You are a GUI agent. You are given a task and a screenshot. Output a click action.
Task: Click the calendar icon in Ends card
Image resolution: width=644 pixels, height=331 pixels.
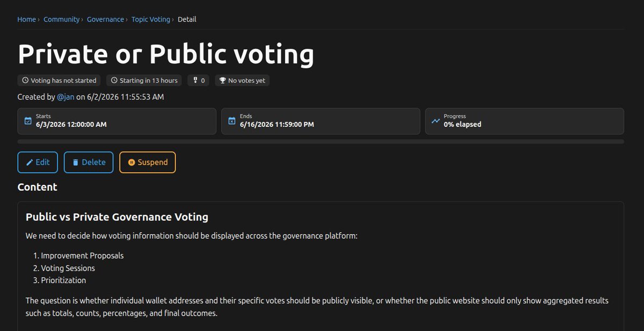(232, 121)
